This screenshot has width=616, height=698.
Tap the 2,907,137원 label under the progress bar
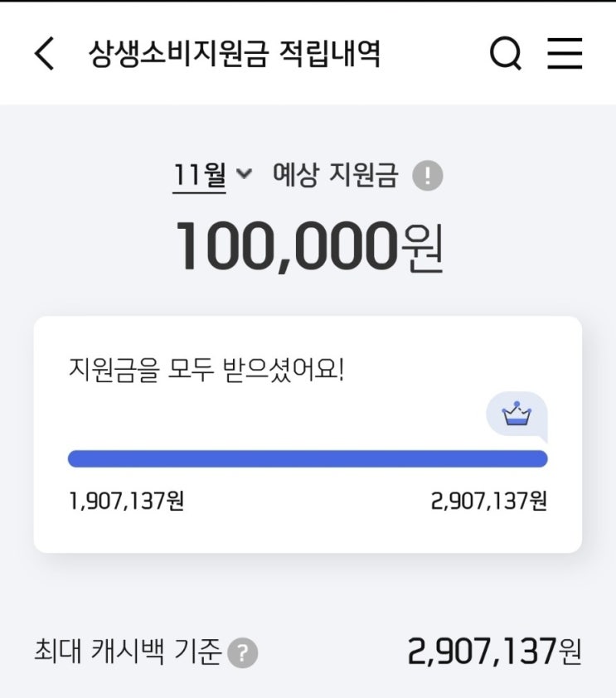click(x=488, y=502)
